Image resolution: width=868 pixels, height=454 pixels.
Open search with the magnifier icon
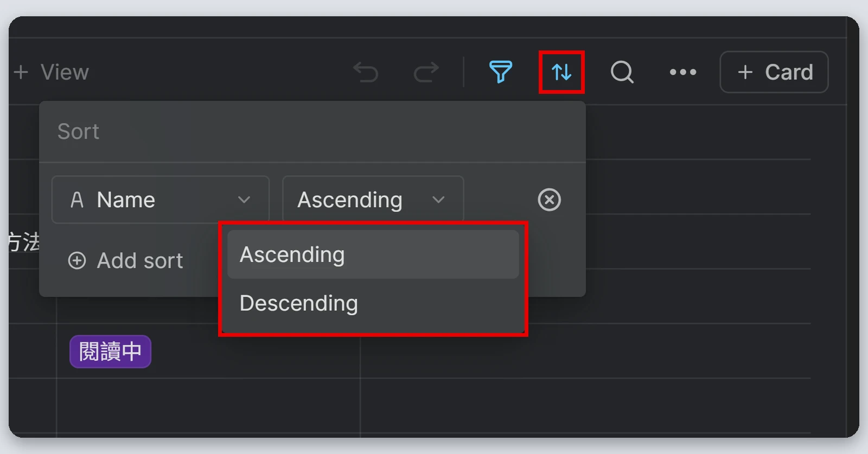(x=622, y=72)
